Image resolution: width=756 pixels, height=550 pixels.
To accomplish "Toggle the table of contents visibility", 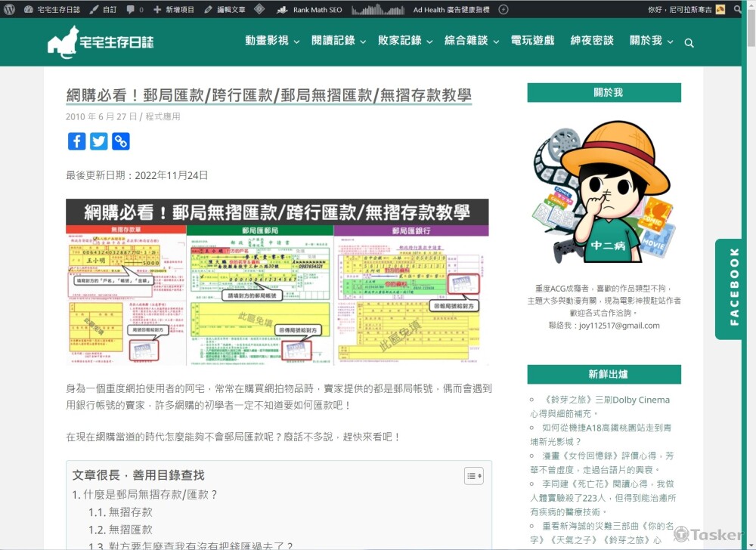I will point(473,476).
